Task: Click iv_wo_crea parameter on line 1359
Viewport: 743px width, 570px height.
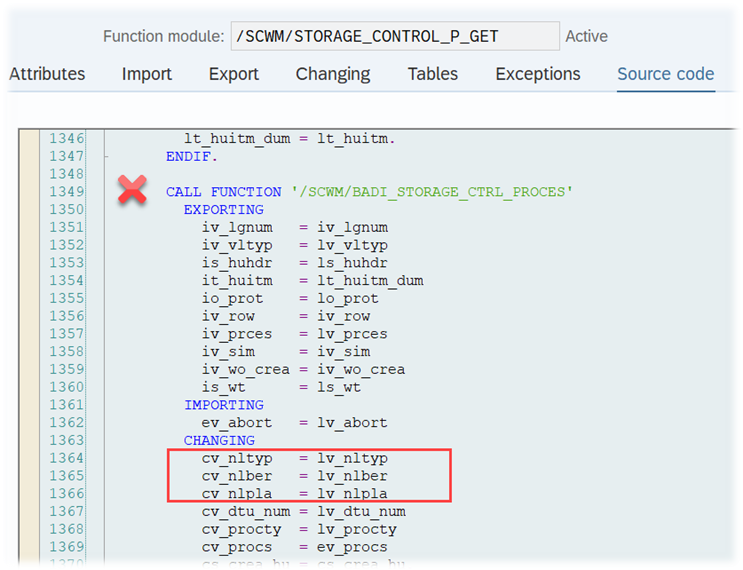Action: (245, 370)
